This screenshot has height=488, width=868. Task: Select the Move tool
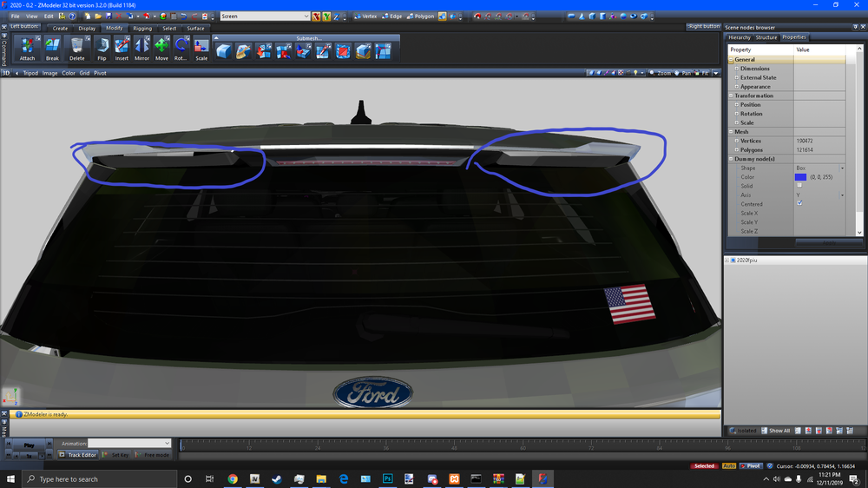[161, 49]
